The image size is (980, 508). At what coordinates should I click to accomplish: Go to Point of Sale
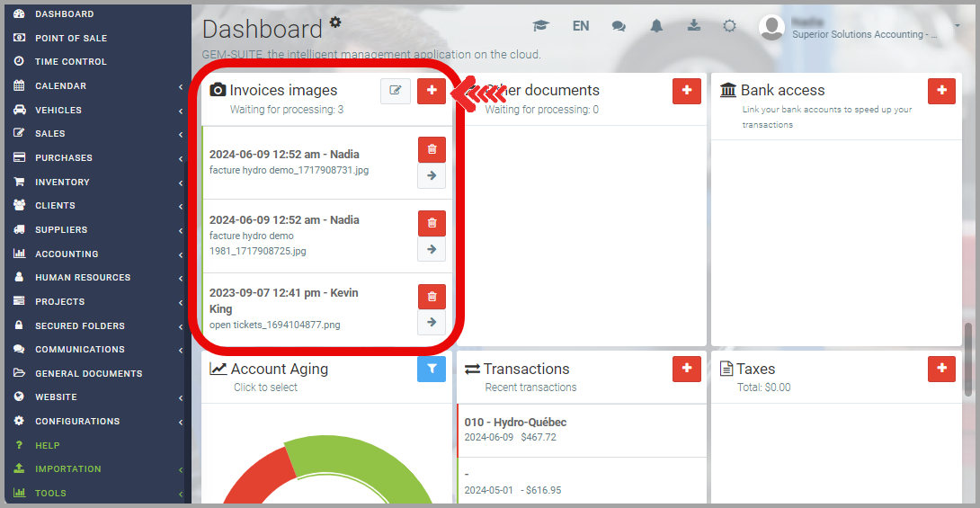coord(71,38)
